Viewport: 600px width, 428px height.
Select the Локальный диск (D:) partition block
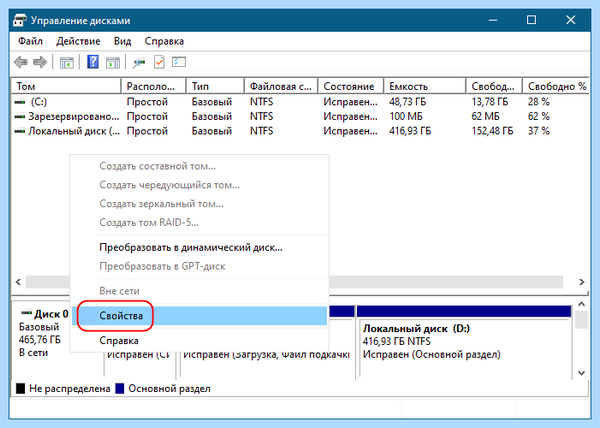pos(465,342)
